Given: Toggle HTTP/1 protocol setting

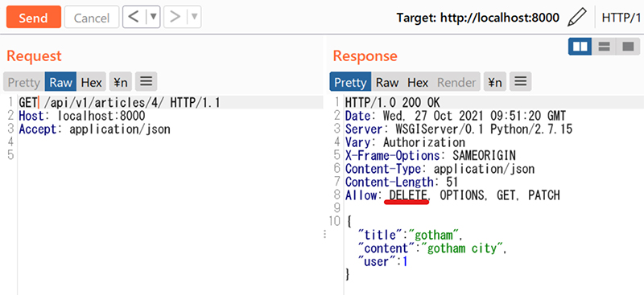Looking at the screenshot, I should click(x=621, y=18).
